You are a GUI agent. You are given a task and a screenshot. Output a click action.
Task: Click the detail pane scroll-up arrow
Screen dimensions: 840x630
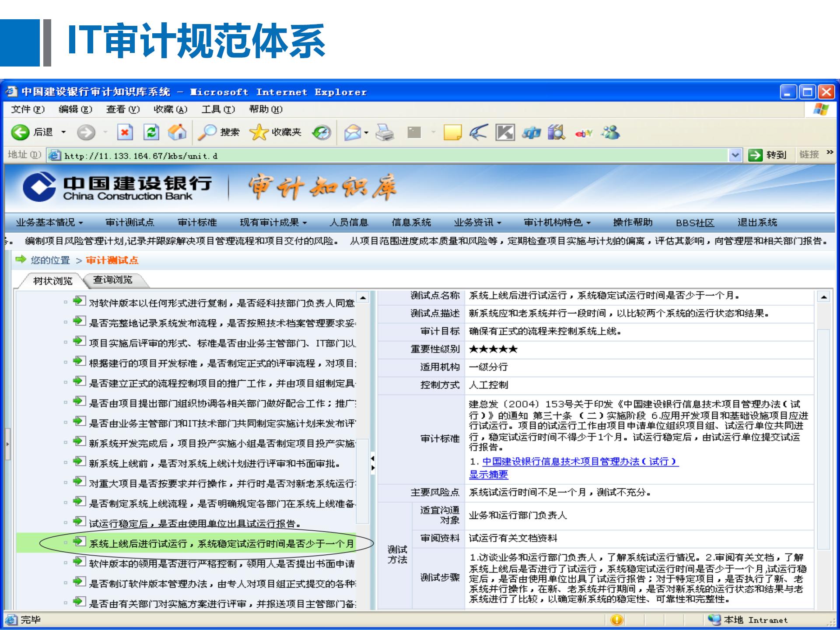824,297
